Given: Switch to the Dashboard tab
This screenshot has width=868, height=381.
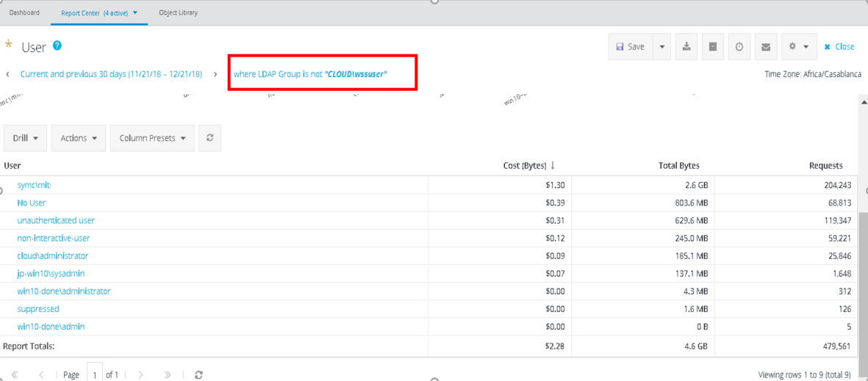Looking at the screenshot, I should (x=24, y=12).
